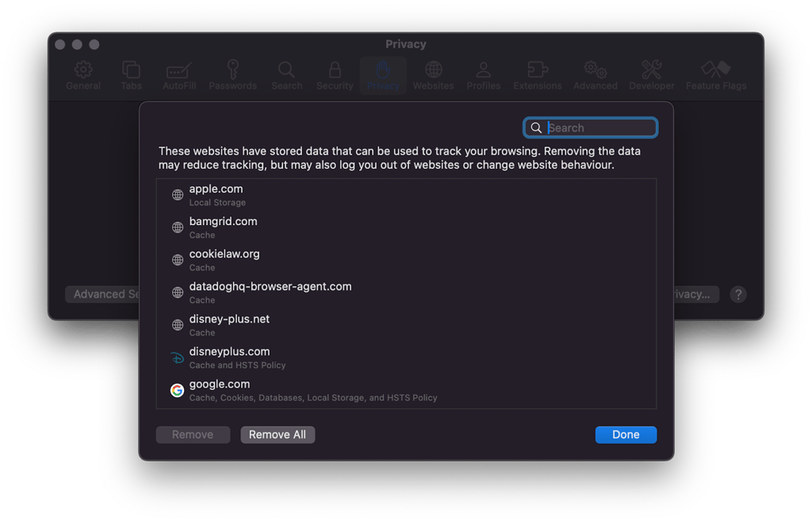812x524 pixels.
Task: Open the Developer settings pane
Action: pyautogui.click(x=652, y=75)
